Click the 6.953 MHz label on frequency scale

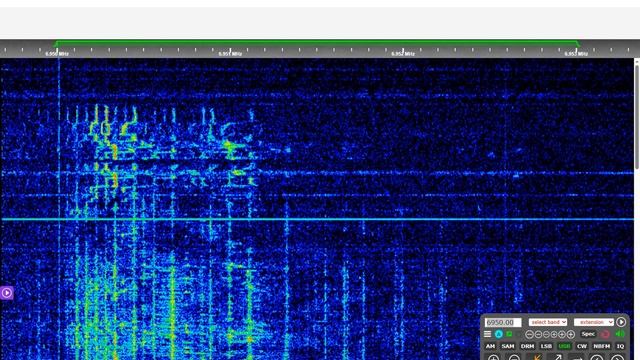576,53
